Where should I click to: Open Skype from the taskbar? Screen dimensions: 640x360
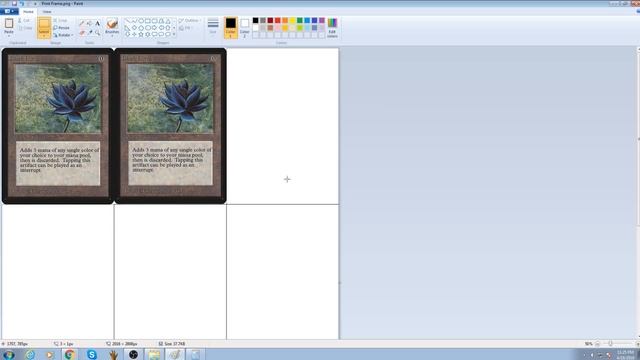pyautogui.click(x=91, y=354)
